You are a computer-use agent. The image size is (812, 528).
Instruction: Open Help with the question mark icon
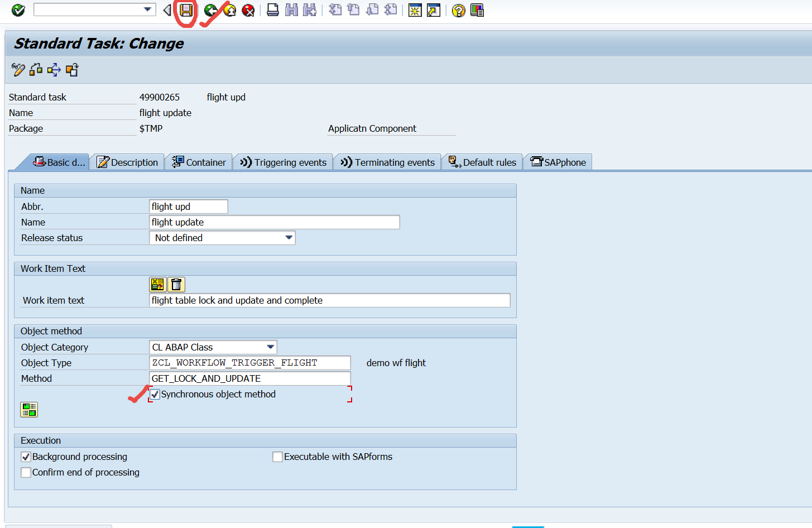(x=458, y=10)
